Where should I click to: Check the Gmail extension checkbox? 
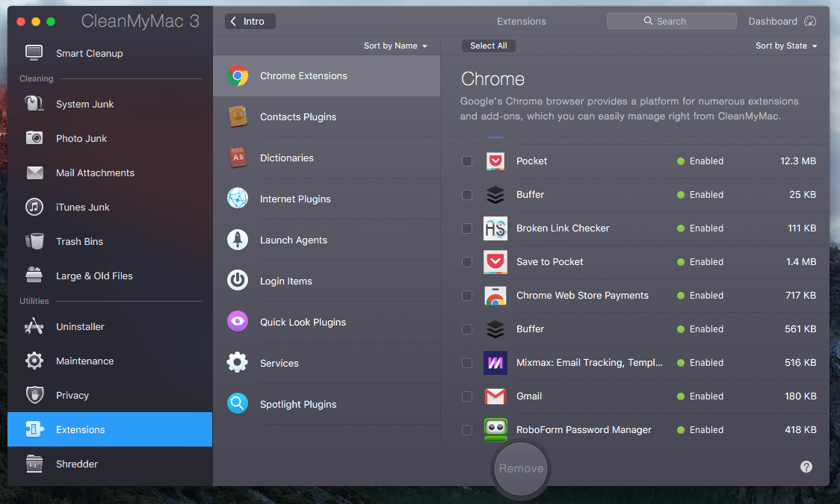coord(467,396)
